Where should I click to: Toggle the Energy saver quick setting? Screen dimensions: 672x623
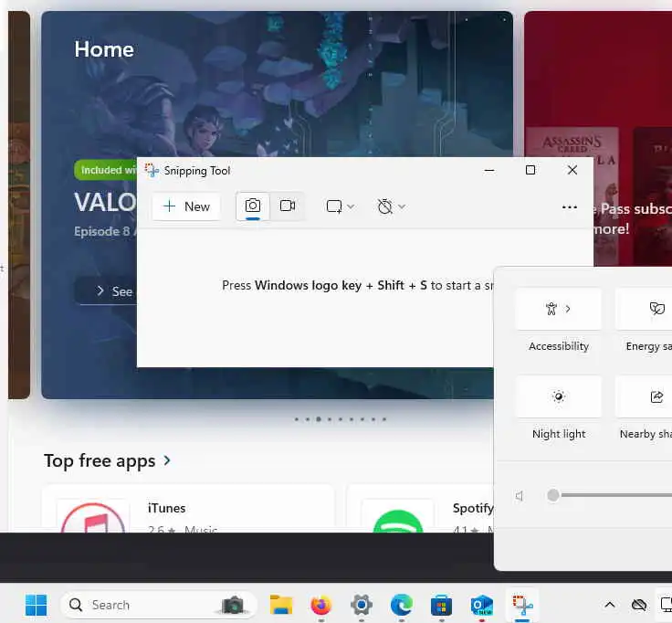(645, 309)
